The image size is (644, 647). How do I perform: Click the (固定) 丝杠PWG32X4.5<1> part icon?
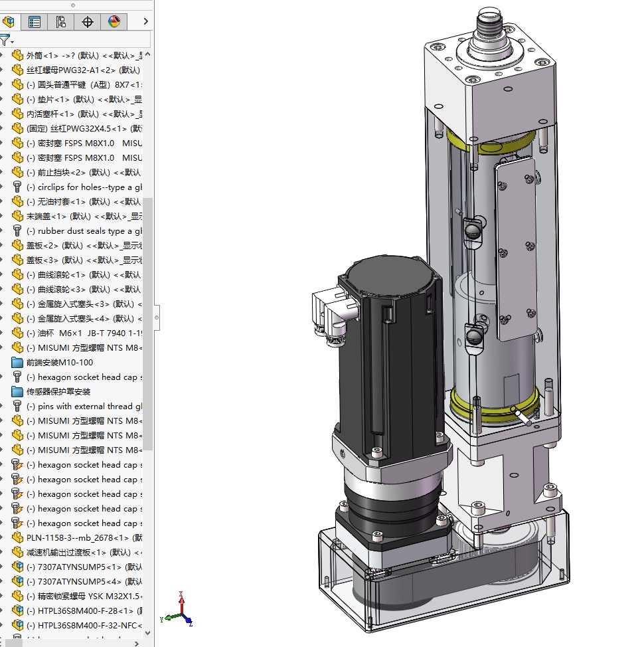coord(17,128)
